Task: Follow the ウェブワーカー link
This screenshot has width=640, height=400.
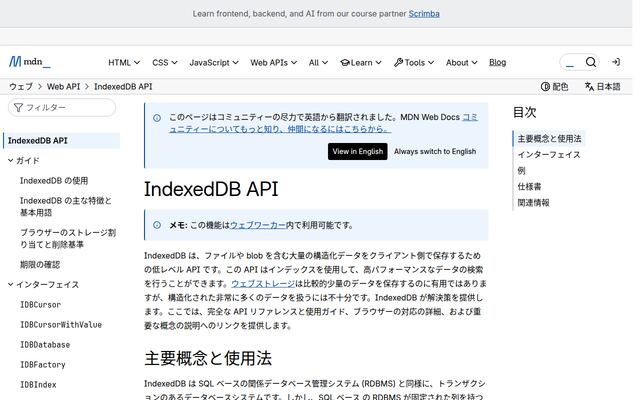Action: point(258,225)
